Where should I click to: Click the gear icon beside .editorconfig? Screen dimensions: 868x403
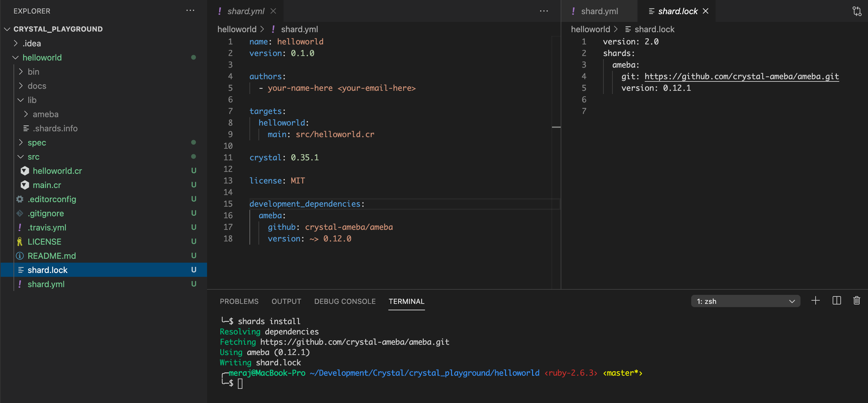(19, 199)
